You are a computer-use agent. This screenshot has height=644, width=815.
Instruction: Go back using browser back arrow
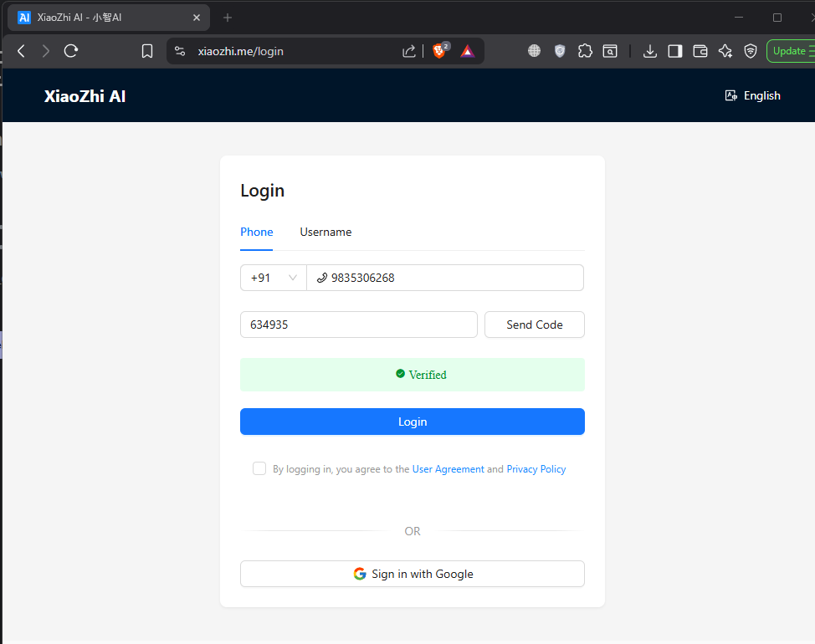[x=21, y=51]
